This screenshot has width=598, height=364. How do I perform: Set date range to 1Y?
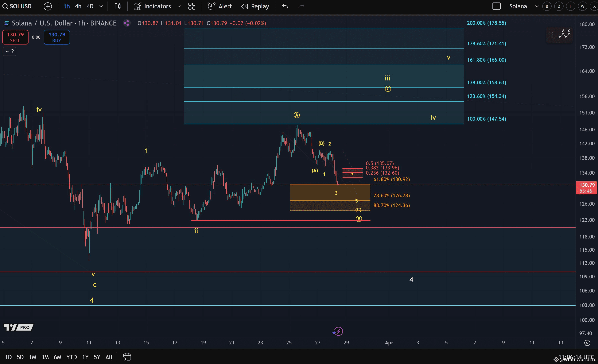[85, 357]
